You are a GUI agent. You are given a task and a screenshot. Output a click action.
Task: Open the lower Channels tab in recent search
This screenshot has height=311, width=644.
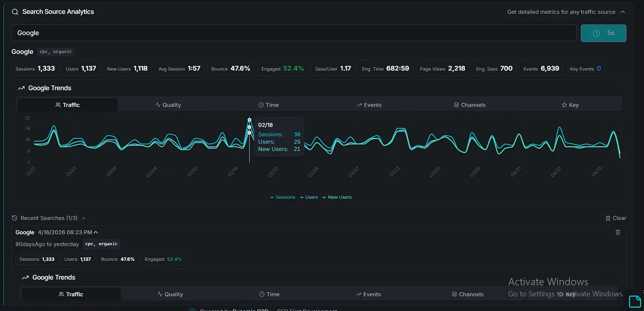468,294
